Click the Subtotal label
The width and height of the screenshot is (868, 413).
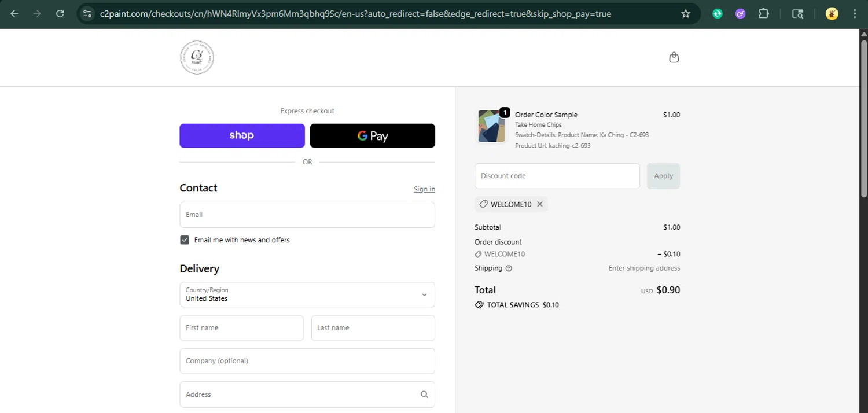[488, 227]
